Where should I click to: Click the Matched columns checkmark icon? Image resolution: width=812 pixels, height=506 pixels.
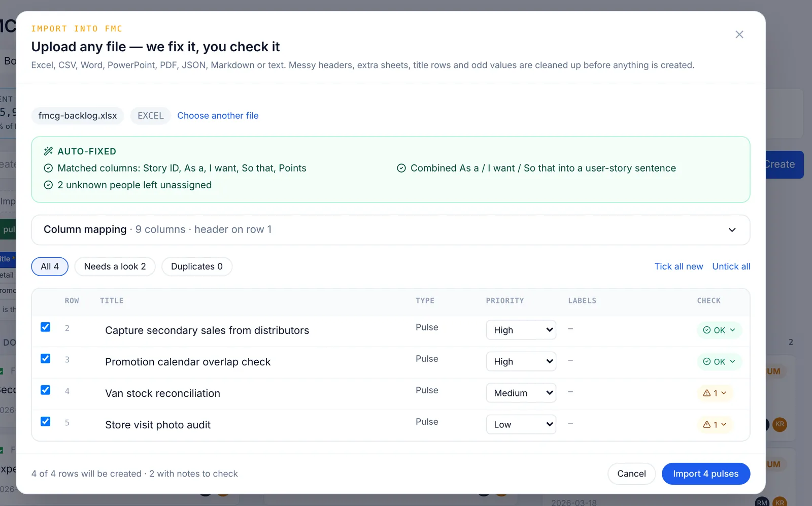48,168
